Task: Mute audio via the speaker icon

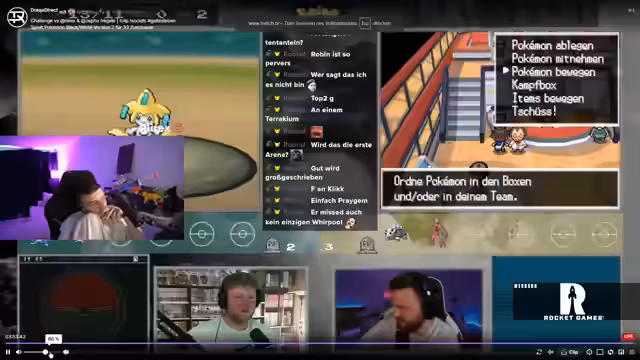Action: pos(18,352)
